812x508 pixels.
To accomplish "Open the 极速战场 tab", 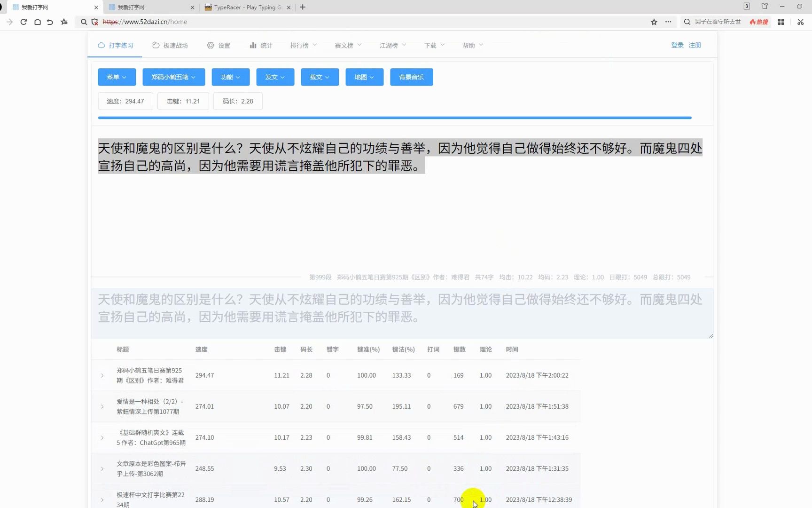I will pos(170,45).
